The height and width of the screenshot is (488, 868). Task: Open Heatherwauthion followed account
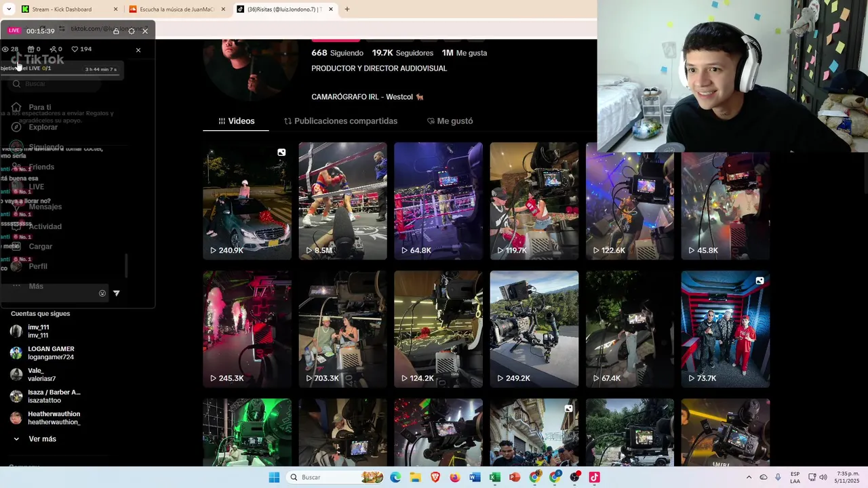pos(45,418)
